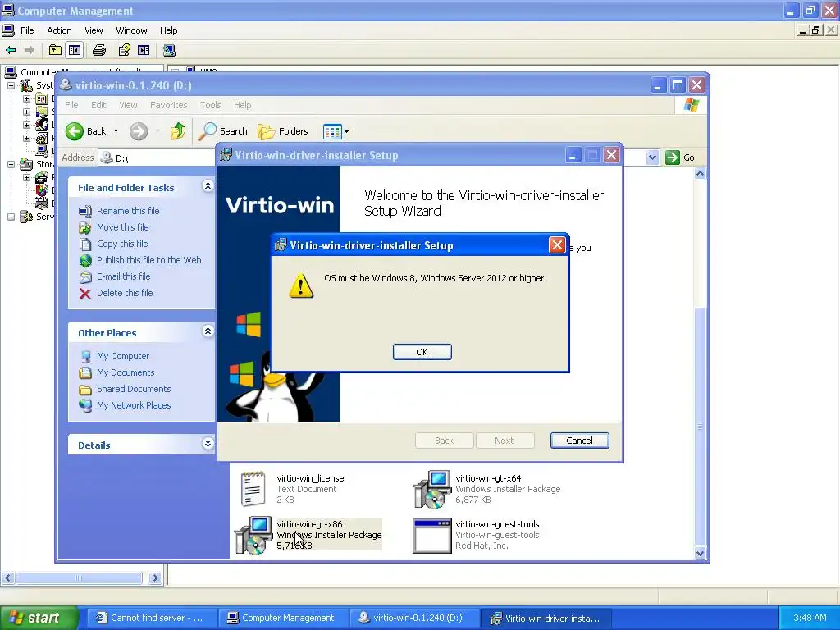Open View menu in Computer Management

click(x=94, y=30)
